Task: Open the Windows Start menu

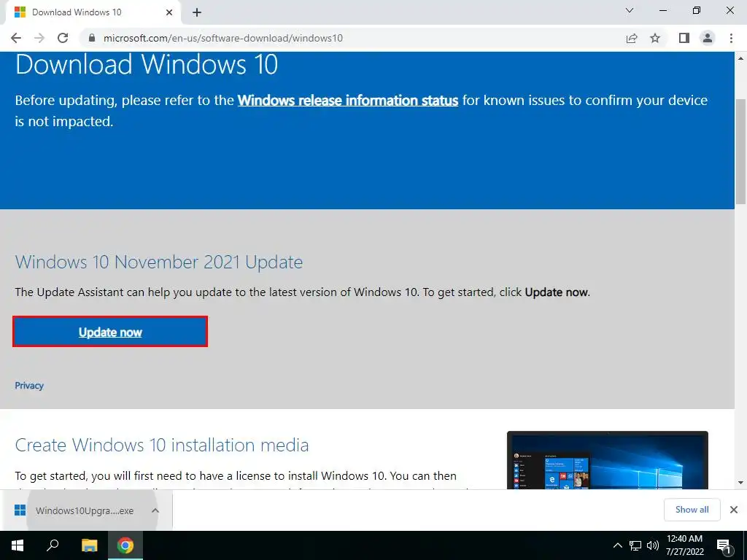Action: click(18, 545)
